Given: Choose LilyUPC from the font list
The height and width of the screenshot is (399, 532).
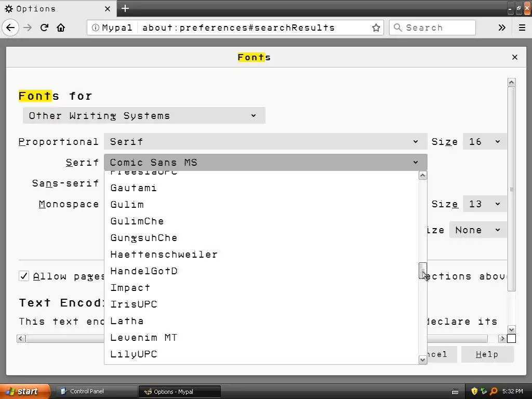Looking at the screenshot, I should click(261, 354).
